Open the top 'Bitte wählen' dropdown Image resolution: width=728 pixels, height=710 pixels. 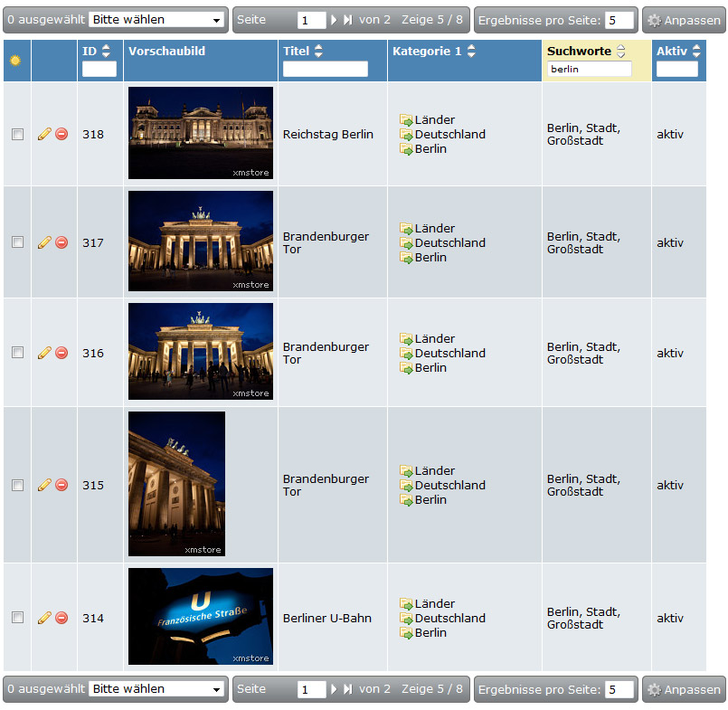(x=156, y=20)
